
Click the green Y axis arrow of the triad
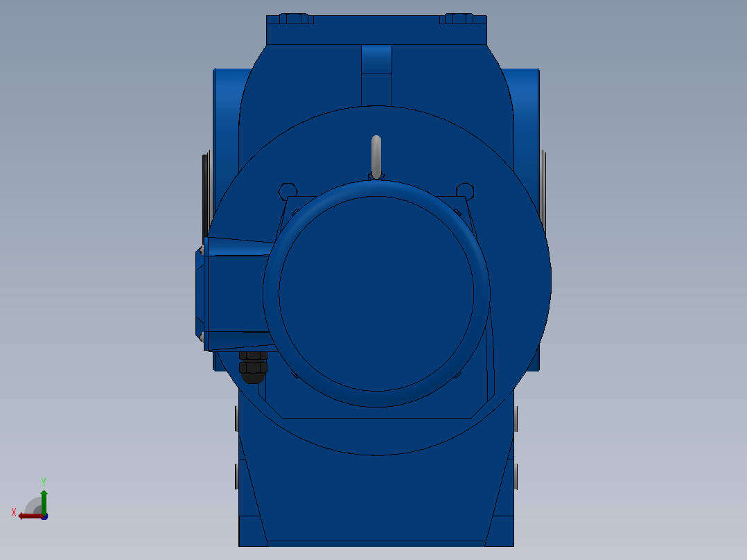44,501
